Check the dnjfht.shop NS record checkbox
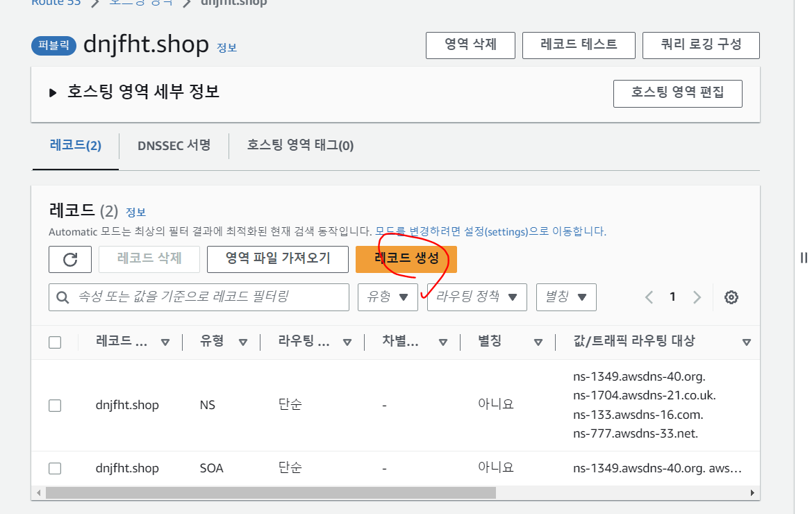The width and height of the screenshot is (812, 514). (55, 406)
